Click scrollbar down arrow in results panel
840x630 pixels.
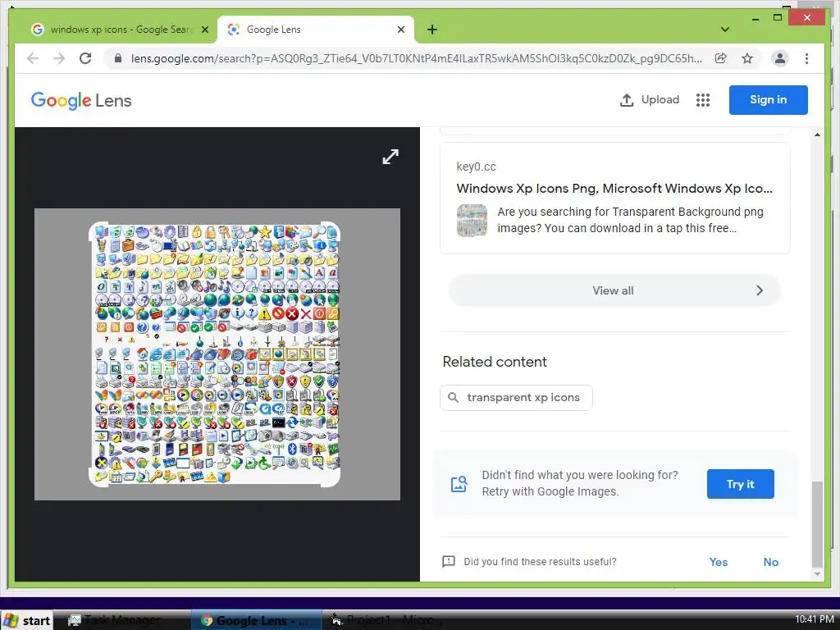coord(817,574)
